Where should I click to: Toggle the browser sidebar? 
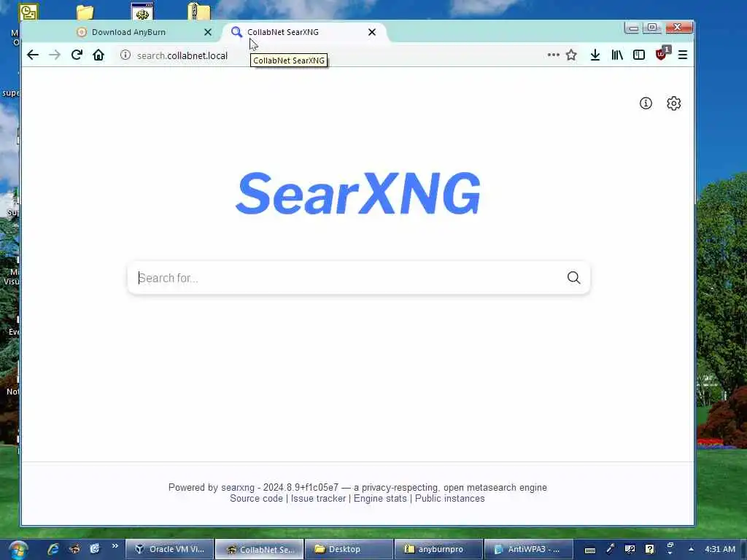[639, 55]
